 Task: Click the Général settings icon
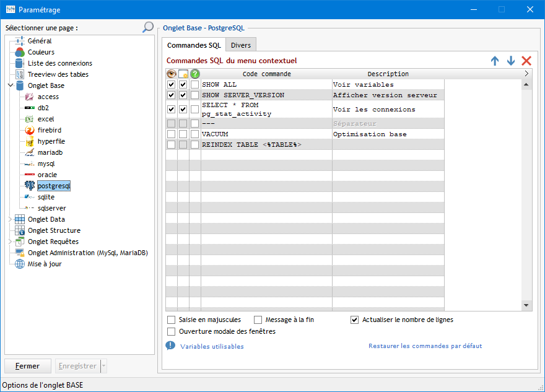tap(20, 41)
